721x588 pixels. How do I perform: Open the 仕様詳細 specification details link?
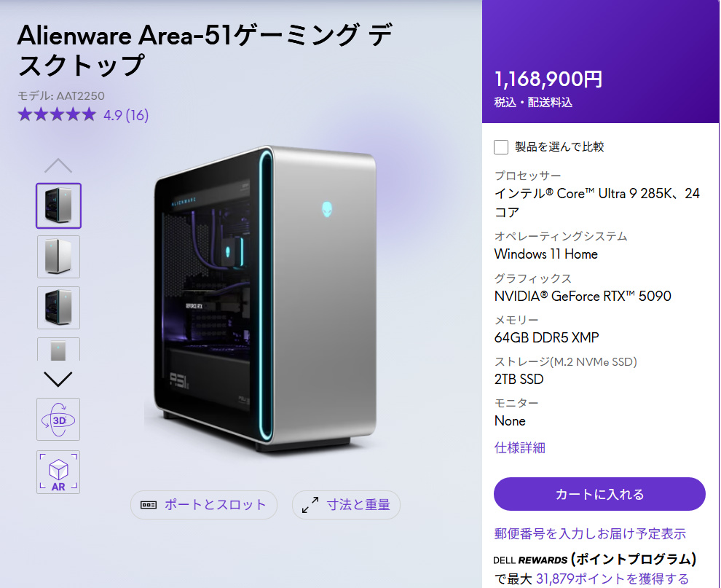coord(519,447)
